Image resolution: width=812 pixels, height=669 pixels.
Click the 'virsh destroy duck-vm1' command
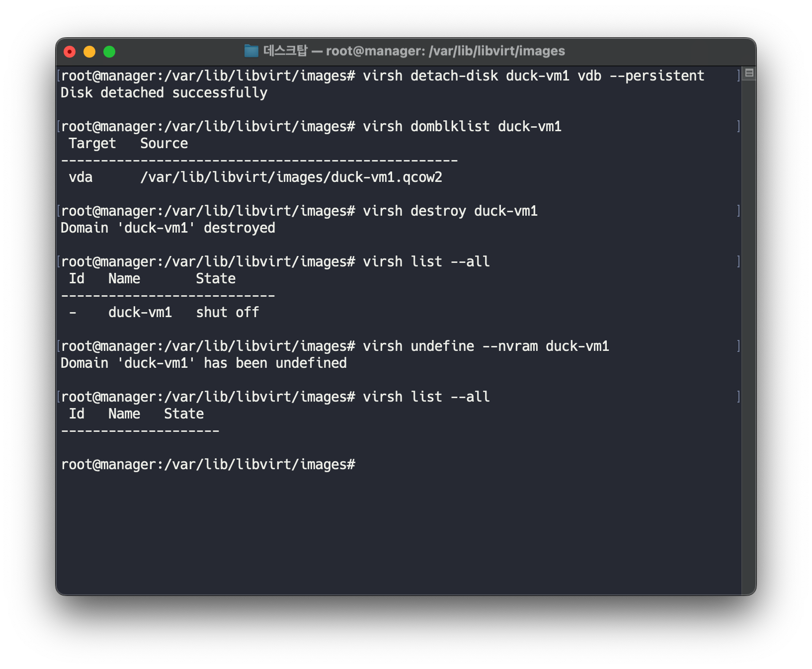(450, 211)
